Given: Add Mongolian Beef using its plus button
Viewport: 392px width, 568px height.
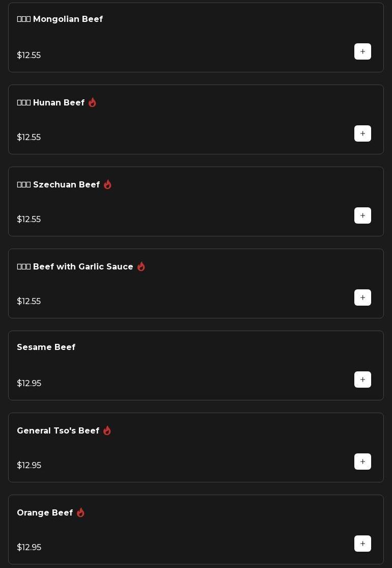Looking at the screenshot, I should coord(362,51).
